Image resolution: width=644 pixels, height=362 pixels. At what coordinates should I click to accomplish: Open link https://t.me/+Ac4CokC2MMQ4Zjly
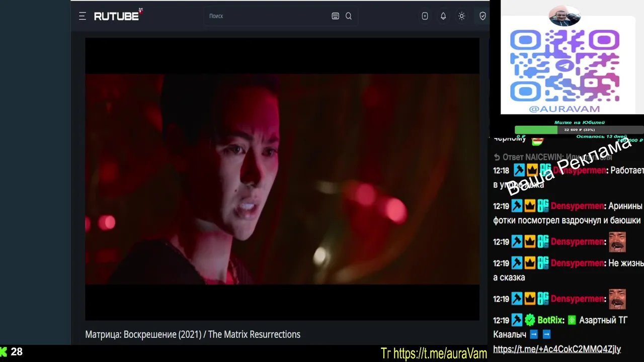point(557,349)
